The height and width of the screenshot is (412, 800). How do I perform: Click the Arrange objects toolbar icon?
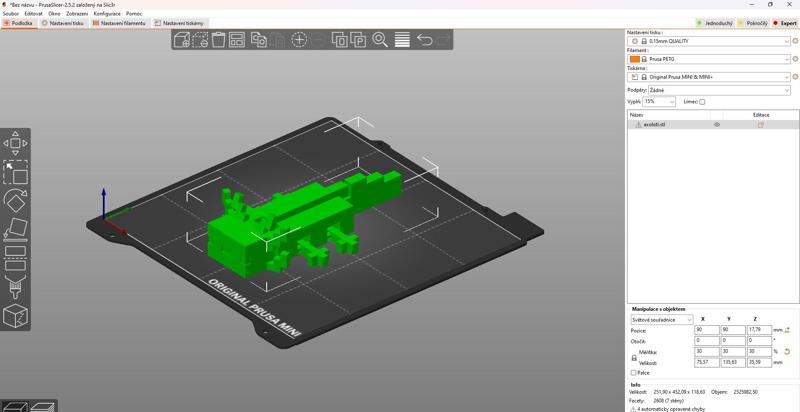click(x=237, y=40)
